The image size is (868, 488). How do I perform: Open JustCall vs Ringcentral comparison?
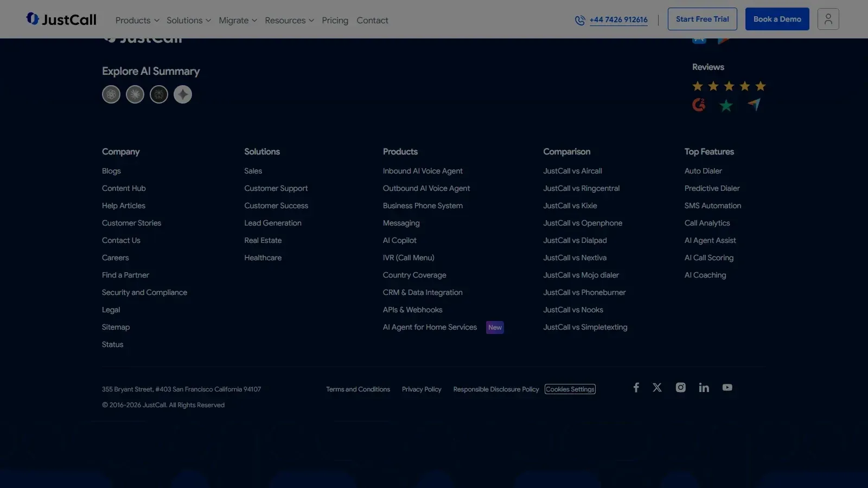click(x=582, y=188)
